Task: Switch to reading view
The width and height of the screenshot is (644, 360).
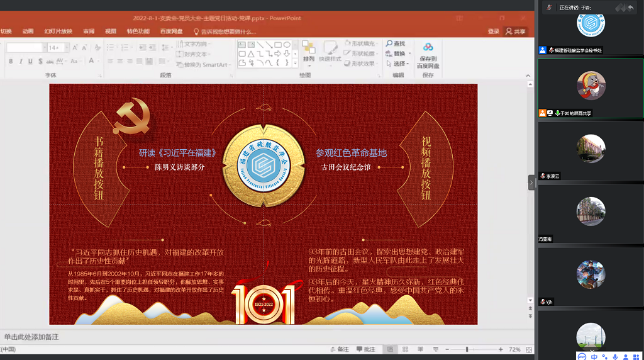Action: coord(420,349)
